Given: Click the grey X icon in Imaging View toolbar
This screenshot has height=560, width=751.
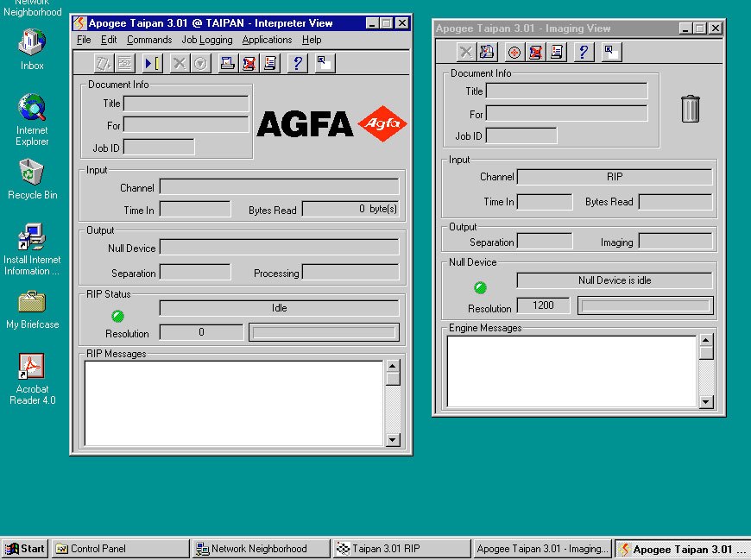Looking at the screenshot, I should (x=466, y=52).
